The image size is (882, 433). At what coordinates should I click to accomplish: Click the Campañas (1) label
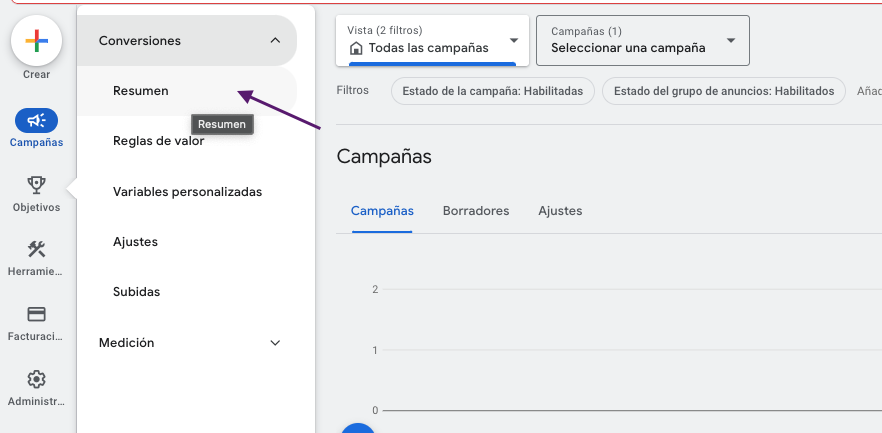coord(587,31)
